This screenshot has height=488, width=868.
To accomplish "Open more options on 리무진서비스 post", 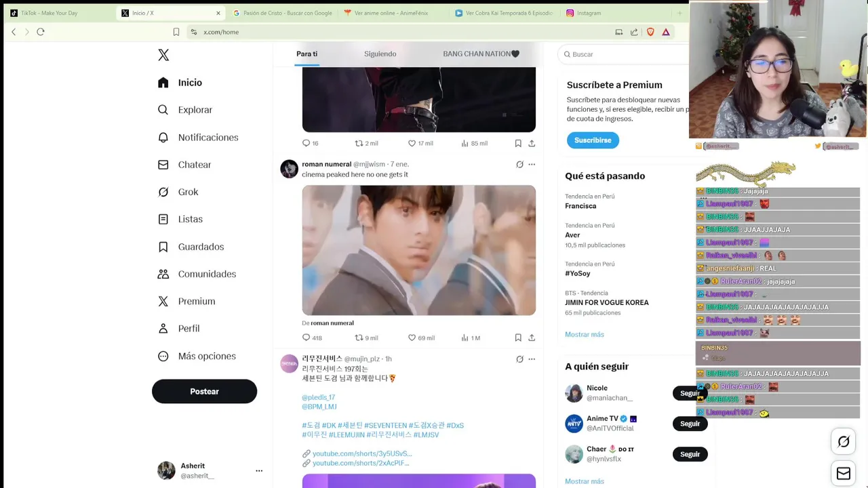I will [x=532, y=359].
